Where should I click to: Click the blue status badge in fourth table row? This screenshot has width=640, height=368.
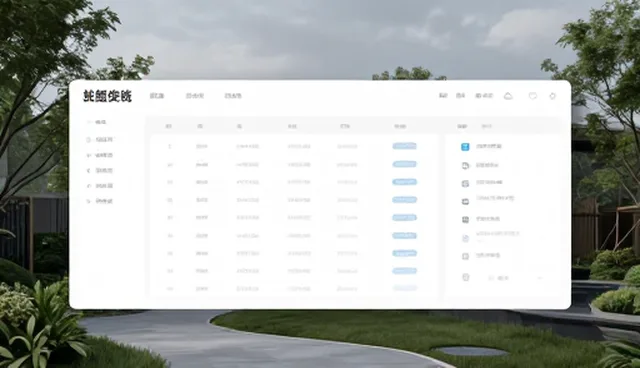(404, 200)
